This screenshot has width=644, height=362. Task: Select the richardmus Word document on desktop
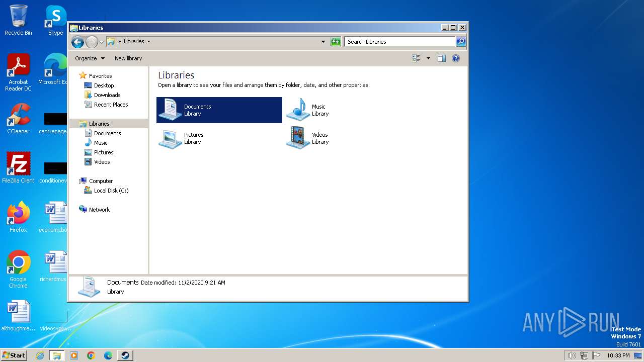(53, 266)
